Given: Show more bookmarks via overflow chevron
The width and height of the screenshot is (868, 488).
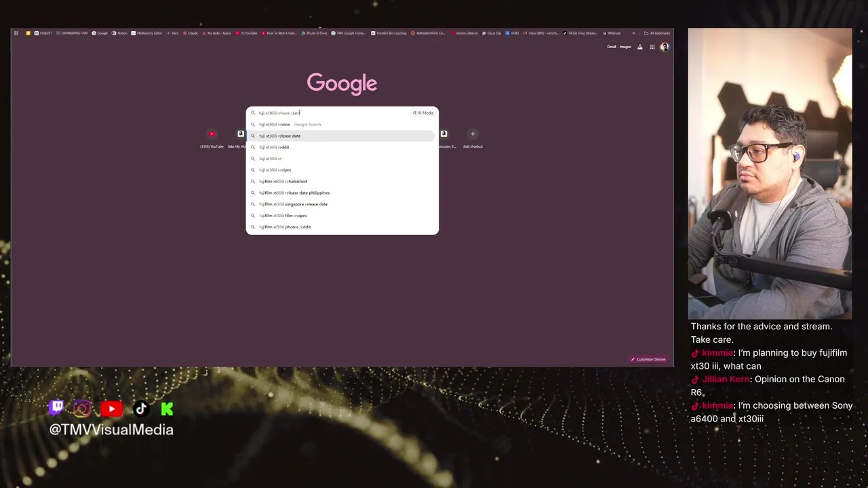Looking at the screenshot, I should tap(633, 33).
